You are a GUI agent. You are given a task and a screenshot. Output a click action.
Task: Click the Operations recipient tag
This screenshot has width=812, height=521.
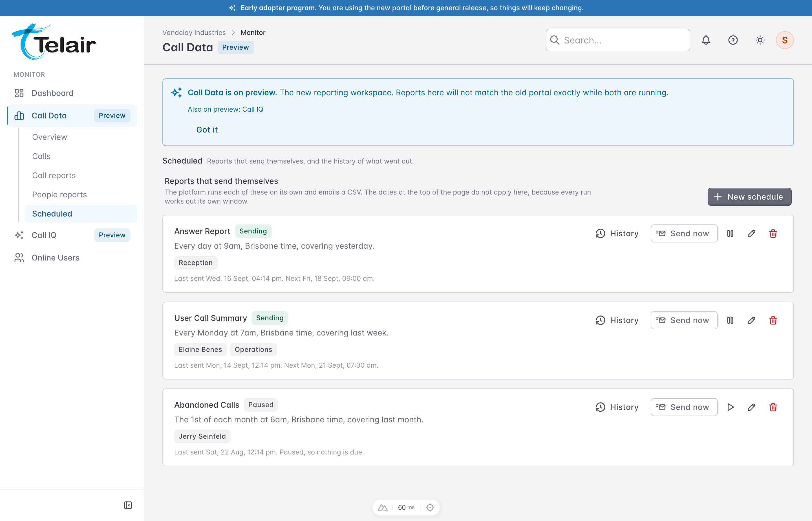click(x=253, y=350)
